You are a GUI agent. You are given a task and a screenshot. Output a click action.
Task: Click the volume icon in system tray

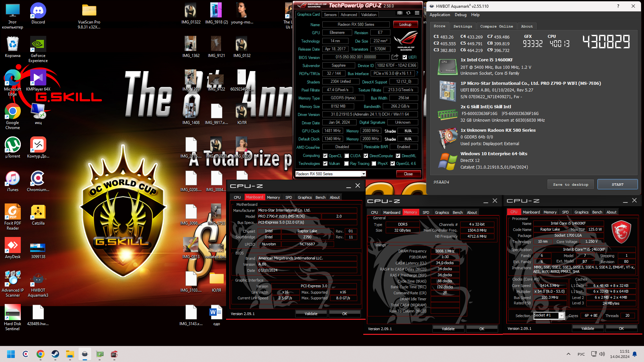tap(602, 354)
